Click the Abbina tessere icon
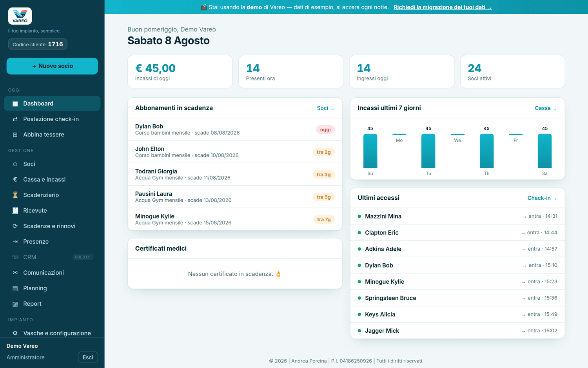Viewport: 588px width, 368px height. point(15,135)
